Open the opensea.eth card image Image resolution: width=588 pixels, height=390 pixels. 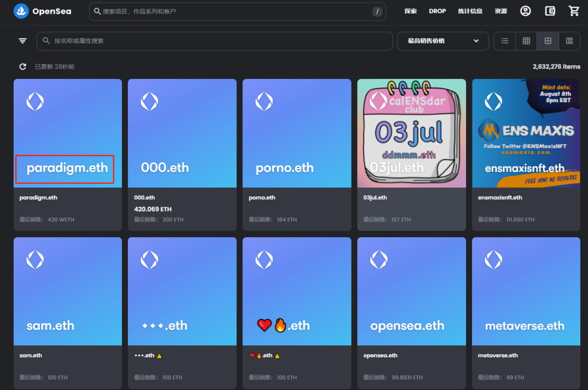pos(412,291)
